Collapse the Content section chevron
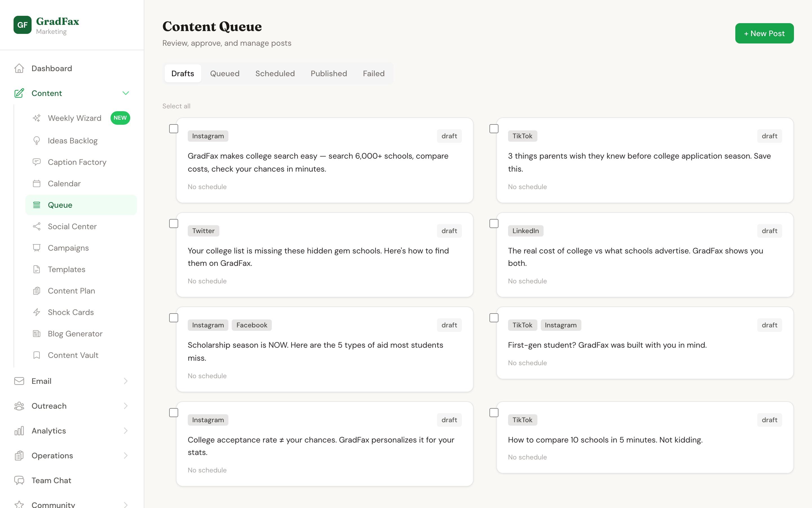812x508 pixels. pyautogui.click(x=126, y=93)
